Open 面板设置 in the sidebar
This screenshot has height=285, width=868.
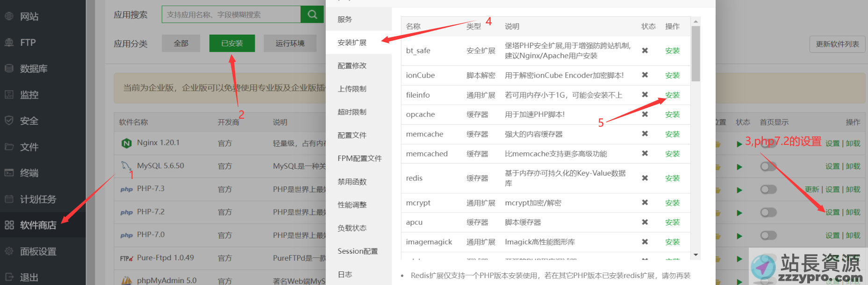tap(38, 251)
